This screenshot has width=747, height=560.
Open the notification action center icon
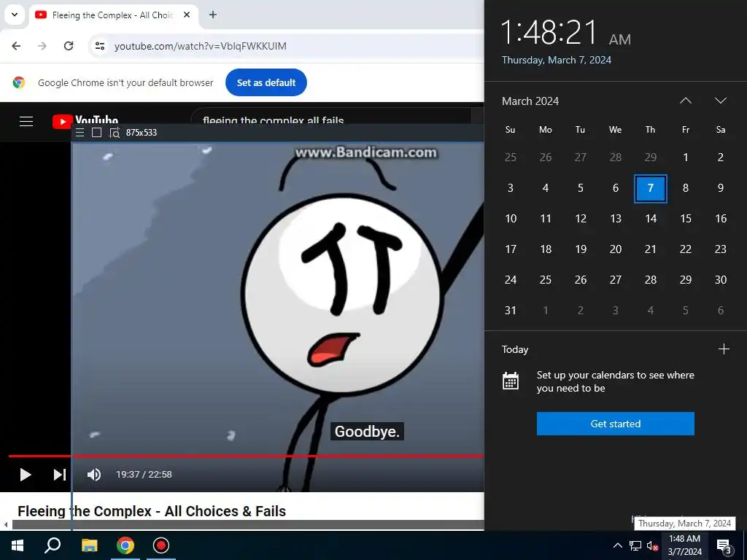point(724,546)
